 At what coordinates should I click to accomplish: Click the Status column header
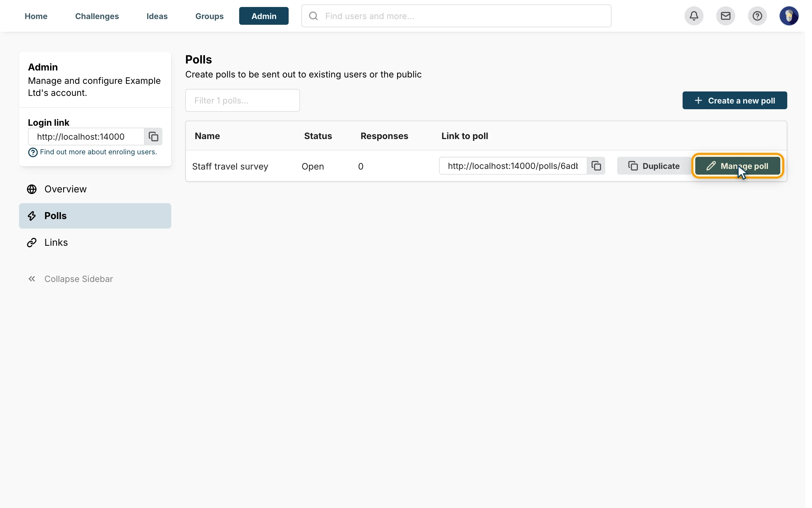tap(318, 136)
